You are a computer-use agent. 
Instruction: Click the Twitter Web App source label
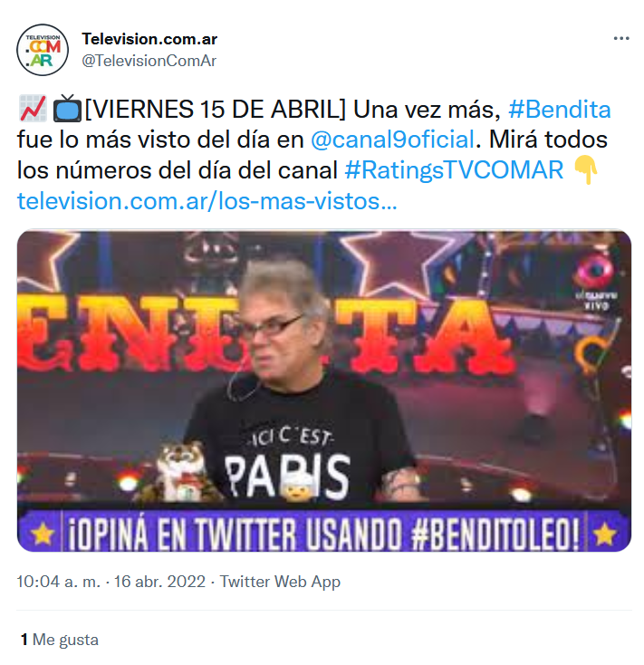tap(280, 582)
